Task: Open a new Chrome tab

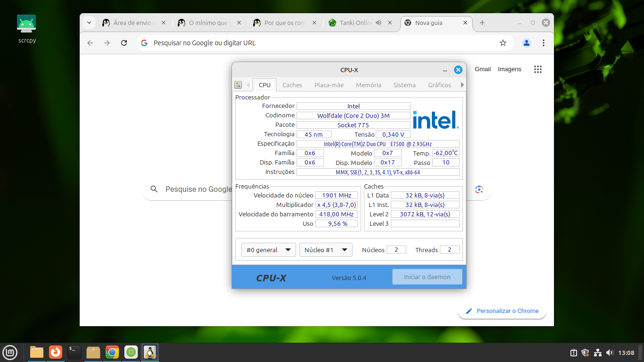Action: (x=482, y=23)
